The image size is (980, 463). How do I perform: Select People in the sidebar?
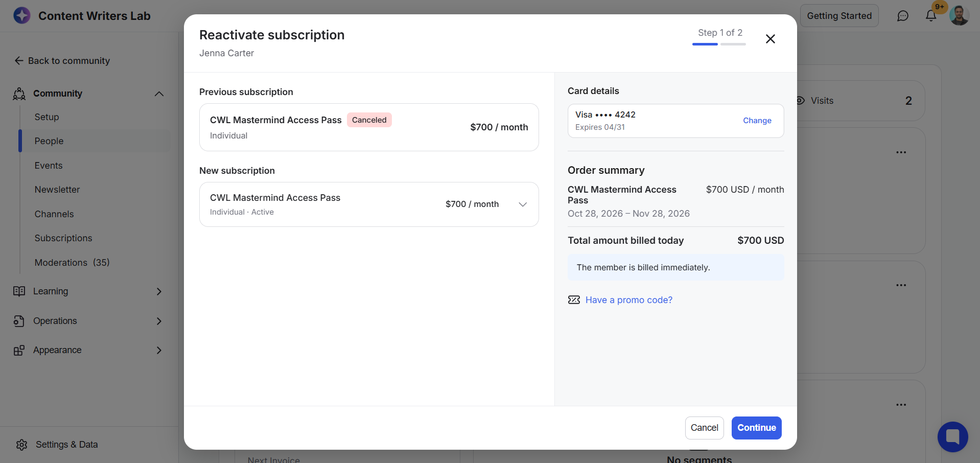click(49, 141)
